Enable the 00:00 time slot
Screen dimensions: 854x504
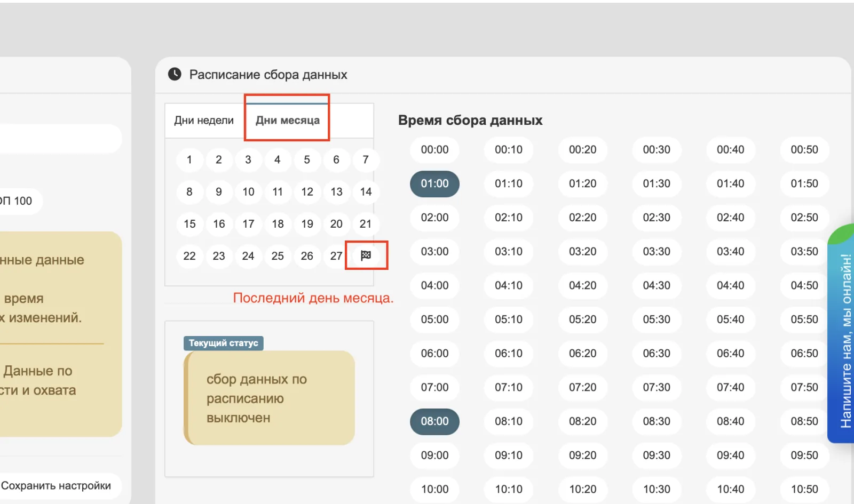coord(434,150)
